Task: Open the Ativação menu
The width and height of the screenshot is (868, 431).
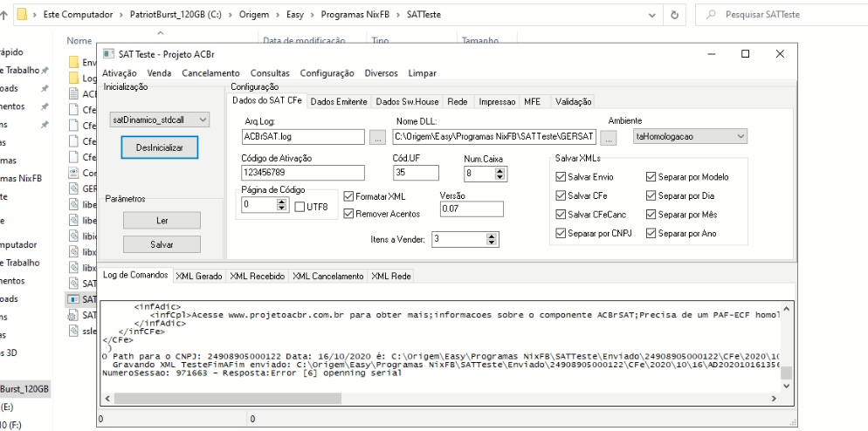Action: click(120, 73)
